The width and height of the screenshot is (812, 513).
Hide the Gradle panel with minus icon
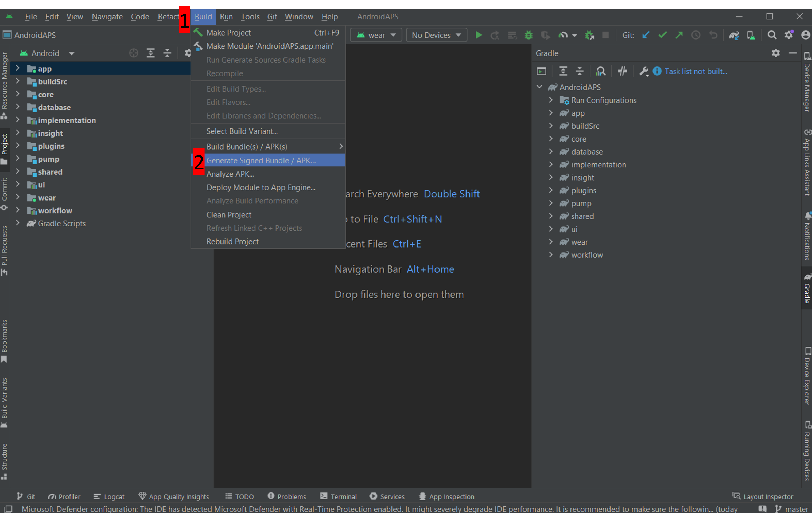[x=793, y=53]
